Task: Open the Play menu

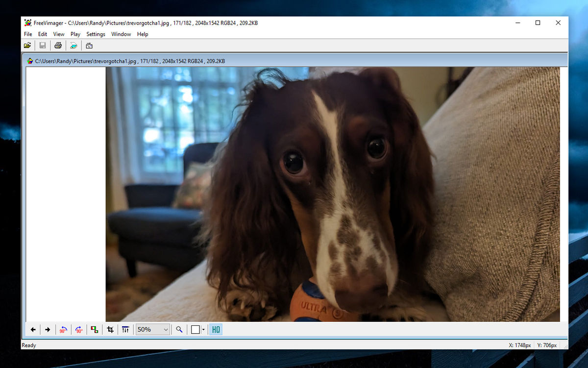Action: (75, 34)
